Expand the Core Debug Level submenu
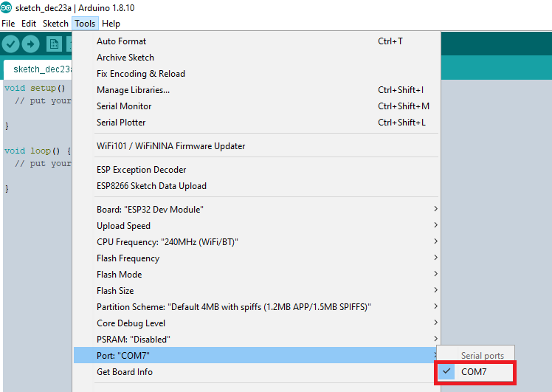This screenshot has width=552, height=392. coord(257,323)
